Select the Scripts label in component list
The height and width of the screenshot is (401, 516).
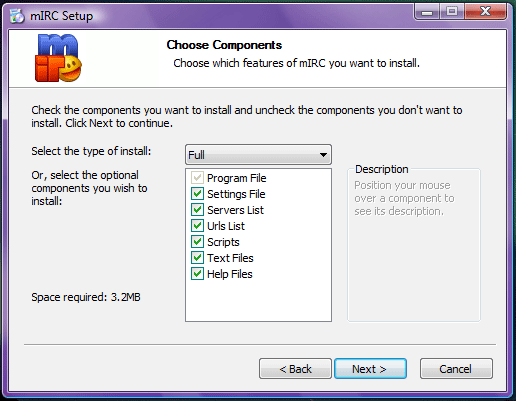tap(223, 242)
